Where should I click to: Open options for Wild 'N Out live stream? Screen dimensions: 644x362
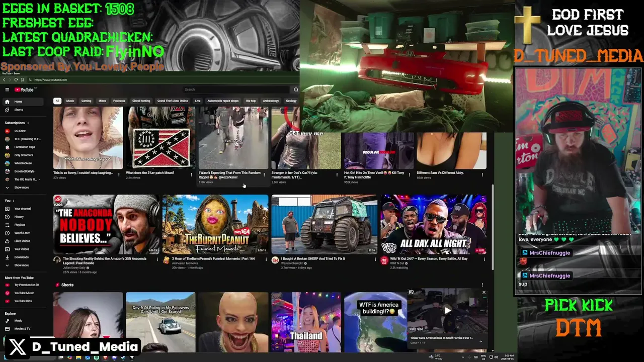pos(484,260)
